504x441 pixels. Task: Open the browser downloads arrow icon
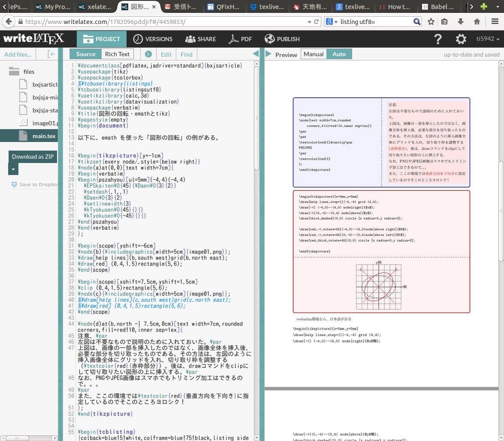(460, 21)
